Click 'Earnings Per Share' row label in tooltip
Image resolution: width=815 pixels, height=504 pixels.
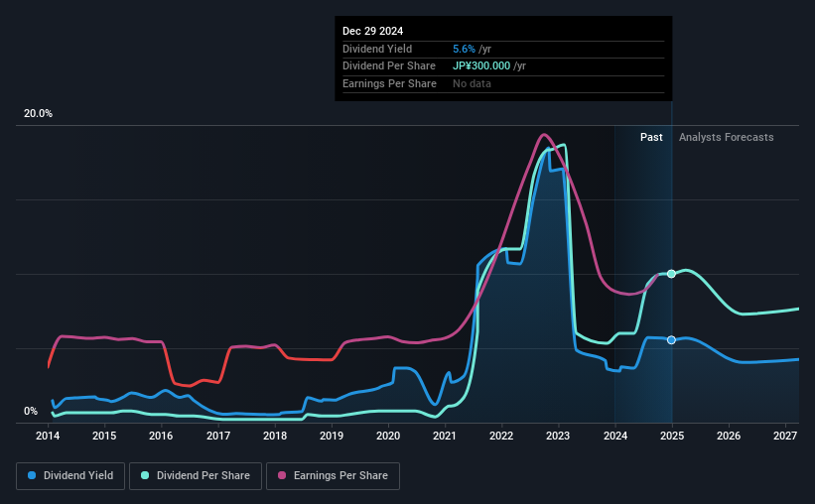point(389,83)
